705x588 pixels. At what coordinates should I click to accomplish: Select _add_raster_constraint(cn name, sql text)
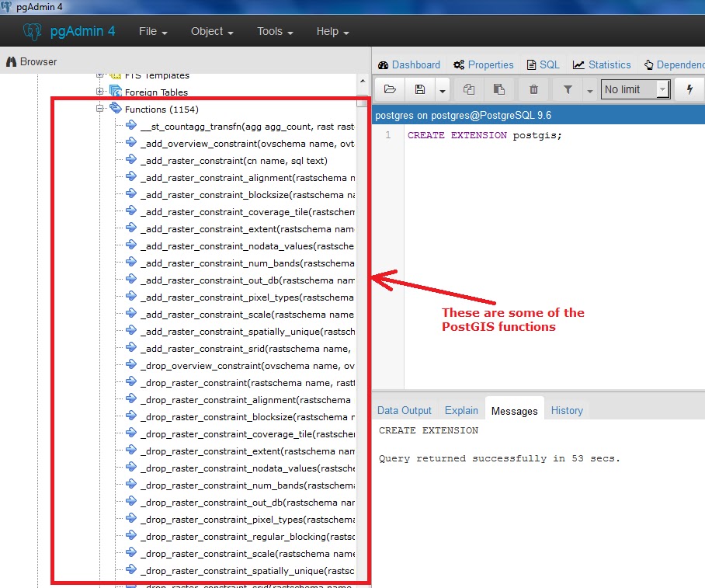coord(234,161)
